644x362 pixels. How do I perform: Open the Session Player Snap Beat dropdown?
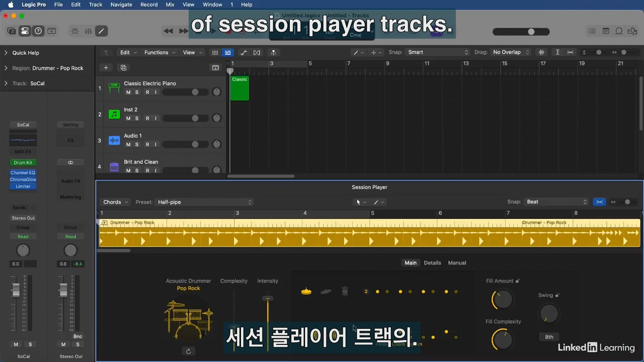(x=557, y=202)
